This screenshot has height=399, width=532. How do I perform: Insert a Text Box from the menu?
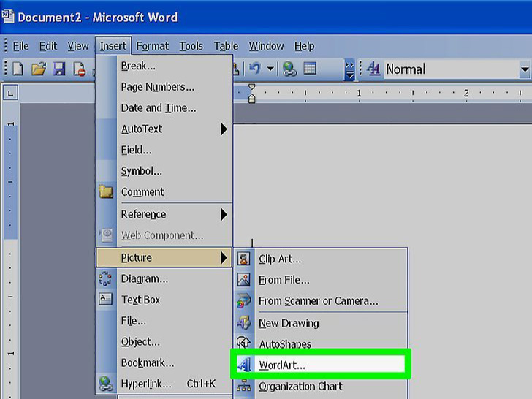[164, 300]
